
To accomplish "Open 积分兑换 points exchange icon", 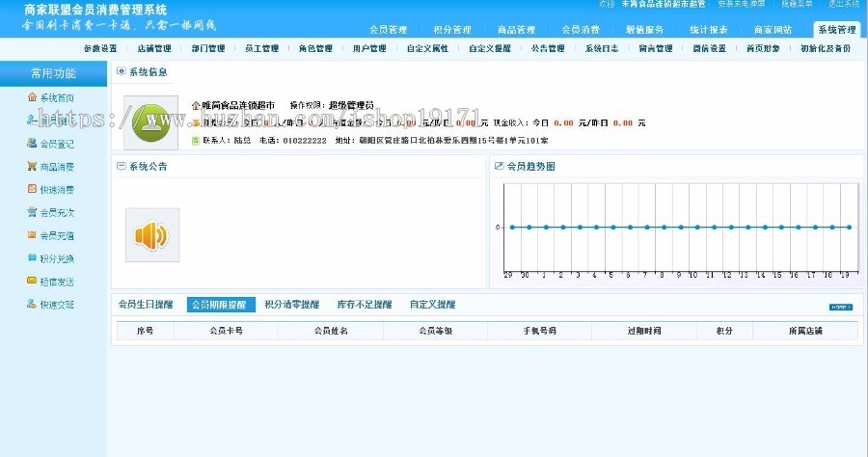I will pos(32,257).
